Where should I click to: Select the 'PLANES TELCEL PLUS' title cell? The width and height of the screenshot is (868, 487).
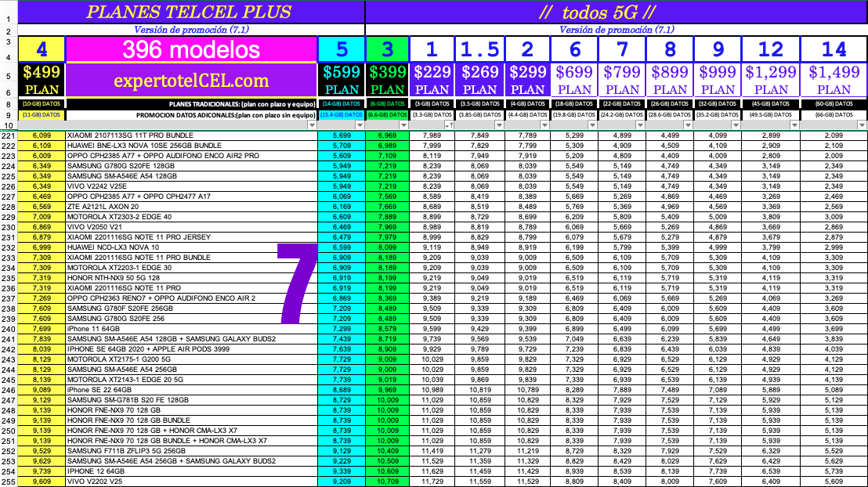(x=191, y=13)
